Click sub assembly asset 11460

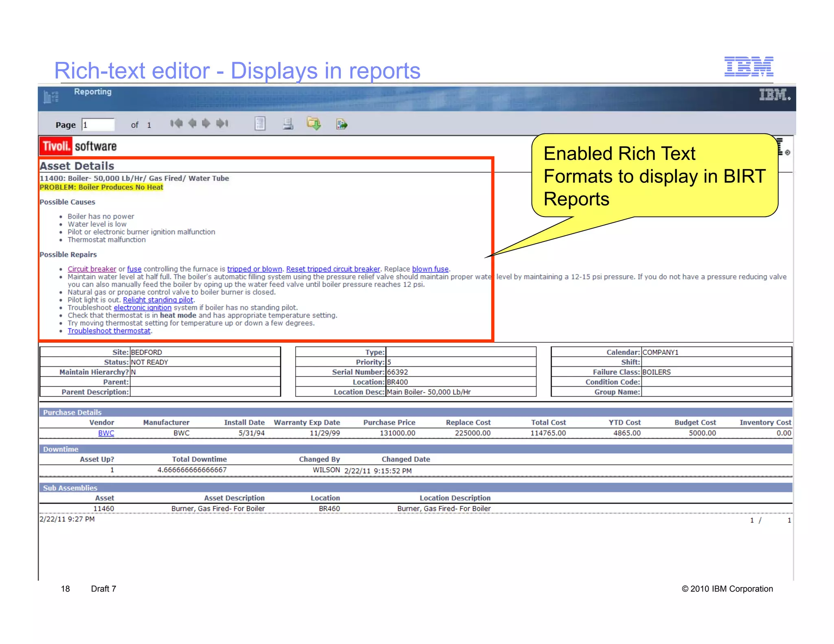104,508
